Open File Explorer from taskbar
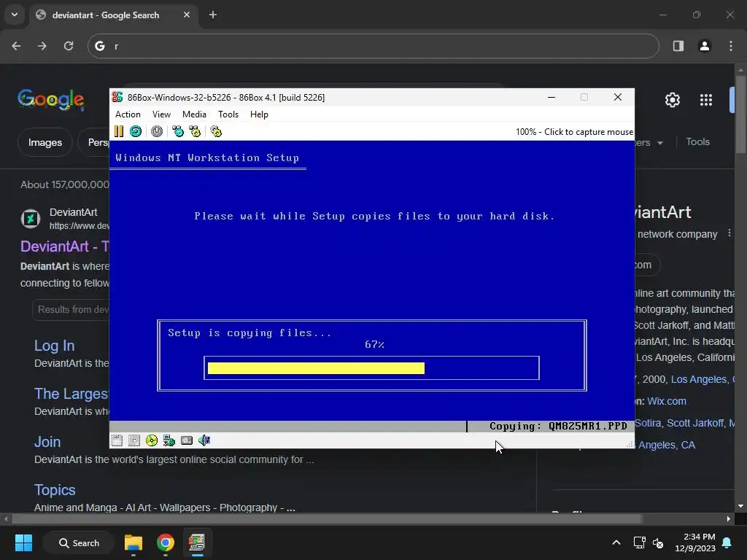The height and width of the screenshot is (560, 747). click(x=133, y=542)
